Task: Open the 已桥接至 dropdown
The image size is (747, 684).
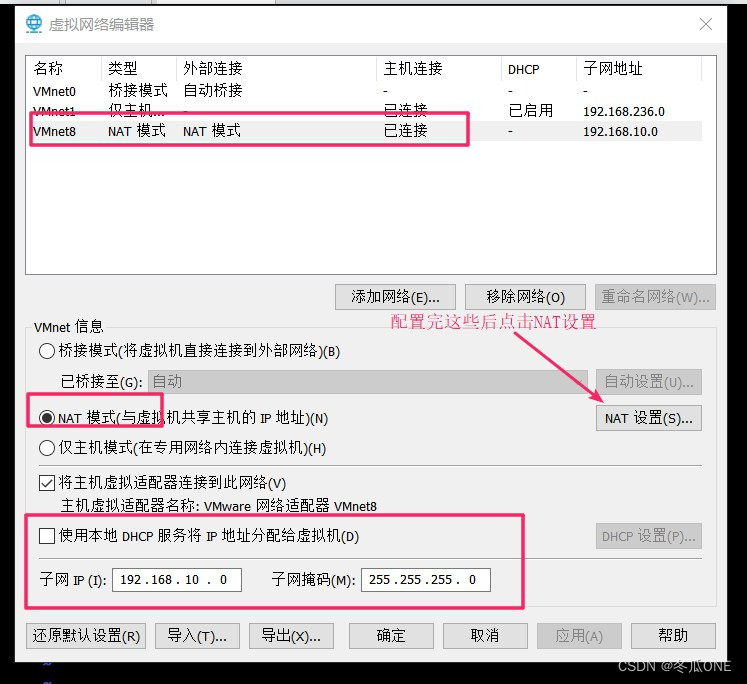Action: pyautogui.click(x=368, y=382)
